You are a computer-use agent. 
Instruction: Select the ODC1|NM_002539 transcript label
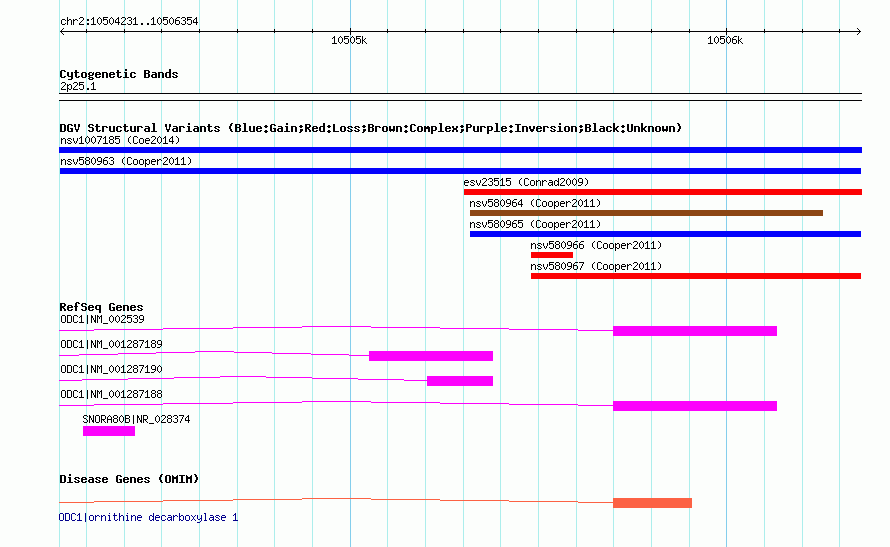pyautogui.click(x=102, y=319)
